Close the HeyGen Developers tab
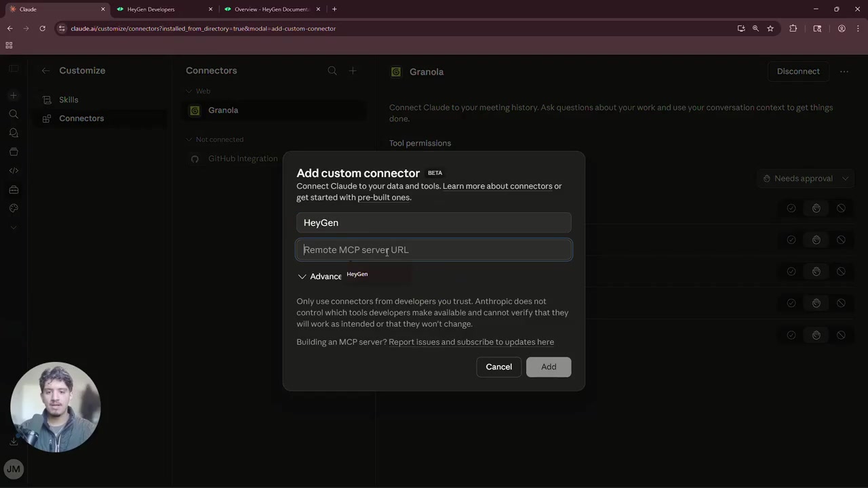 coord(211,9)
